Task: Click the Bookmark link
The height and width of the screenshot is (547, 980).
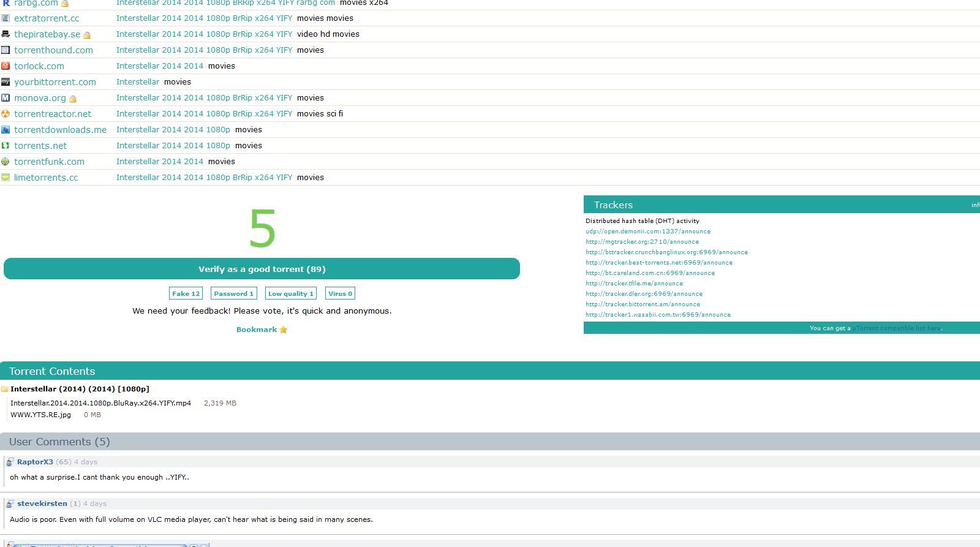Action: [x=257, y=330]
